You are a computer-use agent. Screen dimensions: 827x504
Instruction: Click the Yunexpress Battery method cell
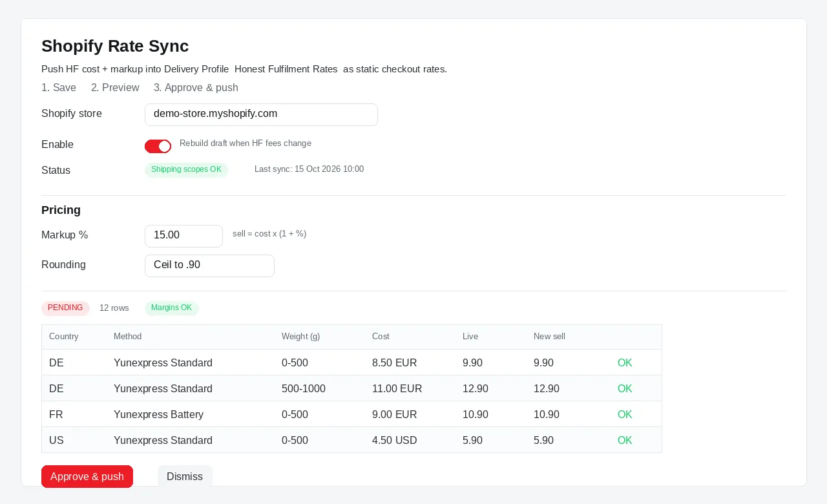tap(158, 415)
